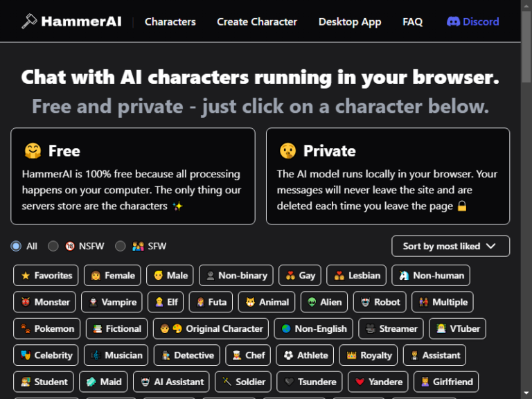This screenshot has height=399, width=532.
Task: Filter by the Streamer tag
Action: 391,329
